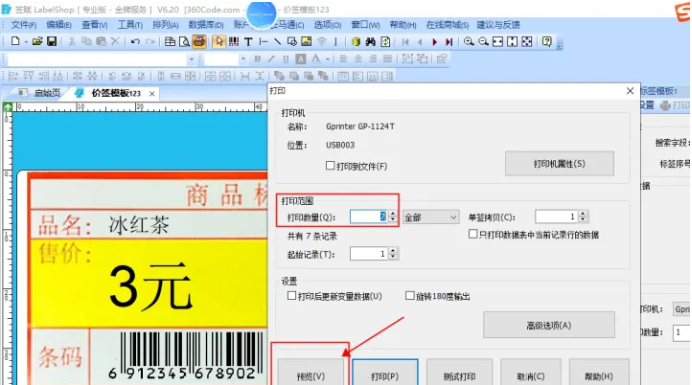Check 只打印数据表中当前记录行的数据 option
Viewport: 692px width, 385px height.
click(473, 234)
